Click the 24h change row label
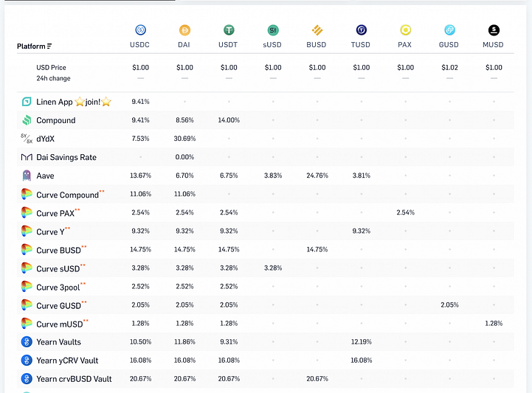The width and height of the screenshot is (532, 393). coord(54,78)
